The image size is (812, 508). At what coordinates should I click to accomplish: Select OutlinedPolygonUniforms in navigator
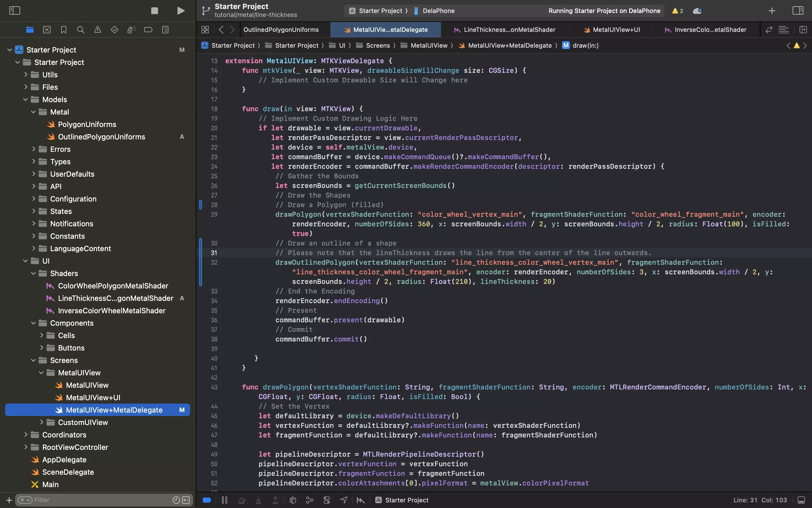(101, 137)
